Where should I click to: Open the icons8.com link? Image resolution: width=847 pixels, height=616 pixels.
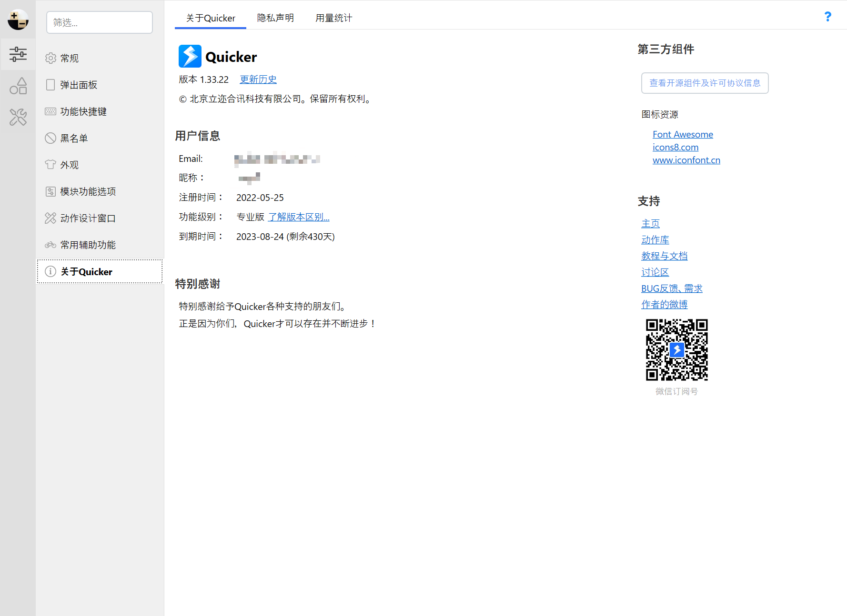click(676, 148)
